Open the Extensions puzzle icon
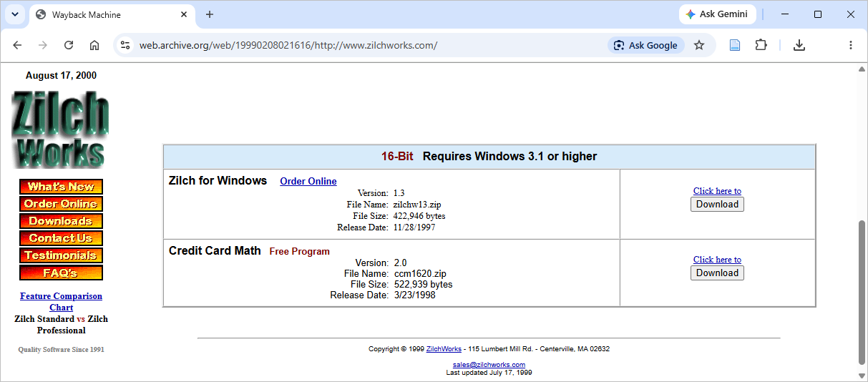 tap(761, 45)
